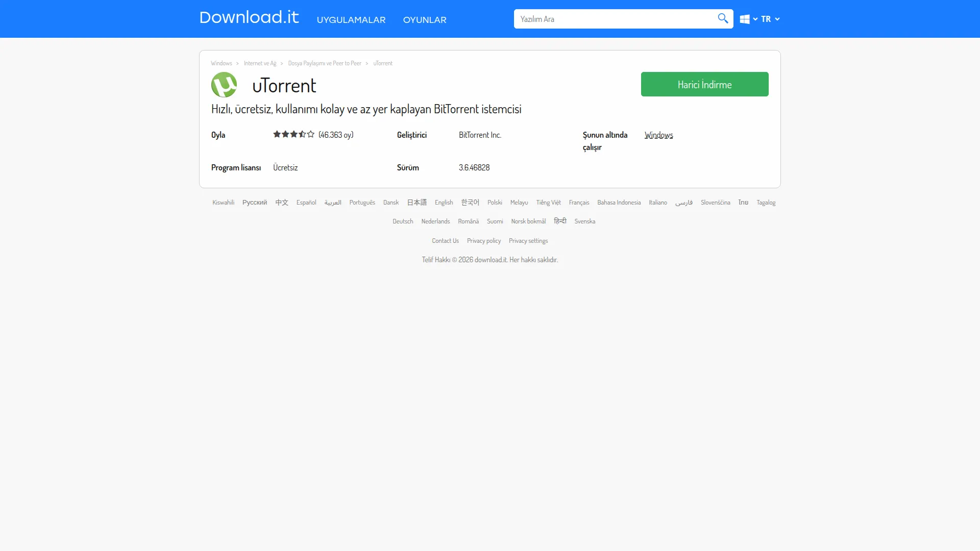Switch language to Bahasa Indonesia

[619, 203]
